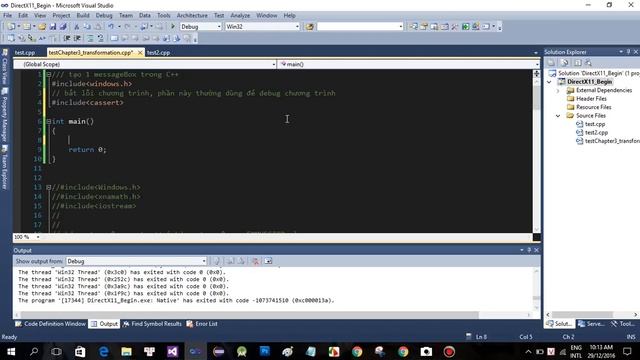The image size is (640, 360).
Task: Toggle Word Wrap in Output panel
Action: pos(268,261)
